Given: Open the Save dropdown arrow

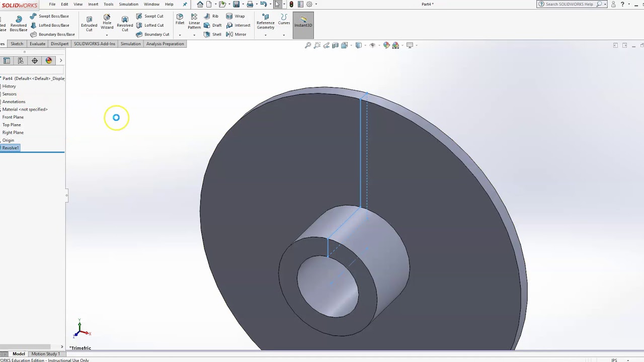Looking at the screenshot, I should (x=243, y=4).
